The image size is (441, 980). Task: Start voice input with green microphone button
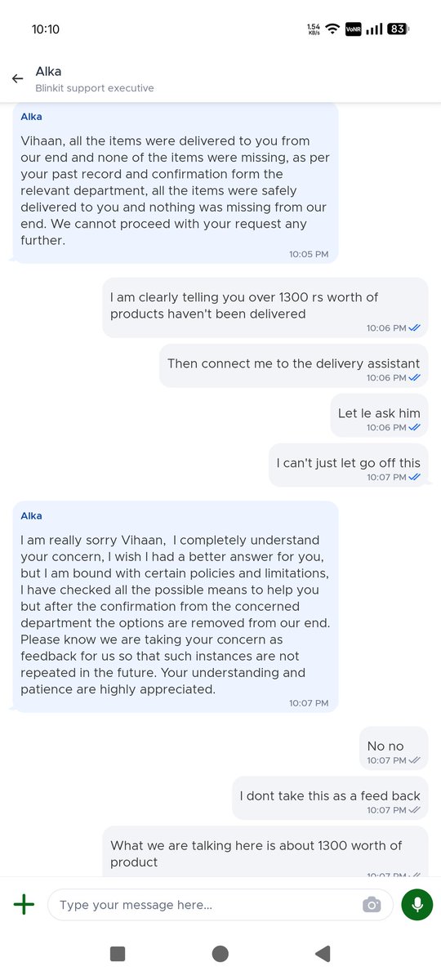tap(417, 905)
